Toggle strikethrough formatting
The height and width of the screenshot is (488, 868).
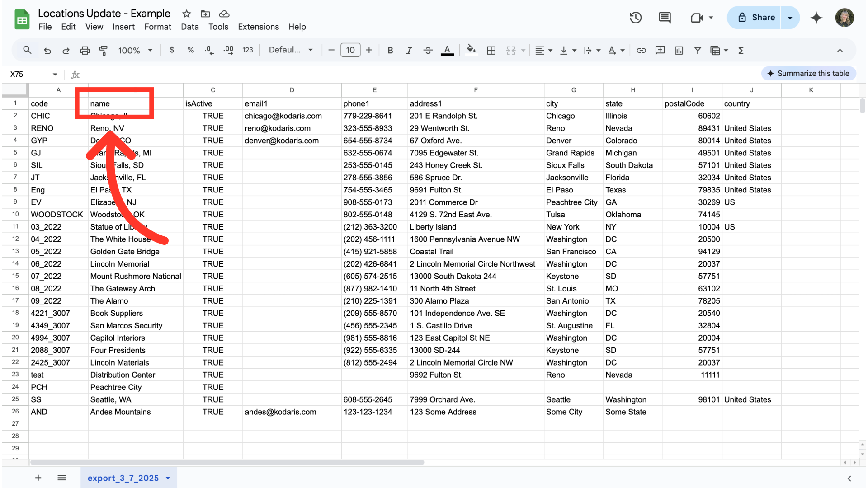[x=428, y=51]
